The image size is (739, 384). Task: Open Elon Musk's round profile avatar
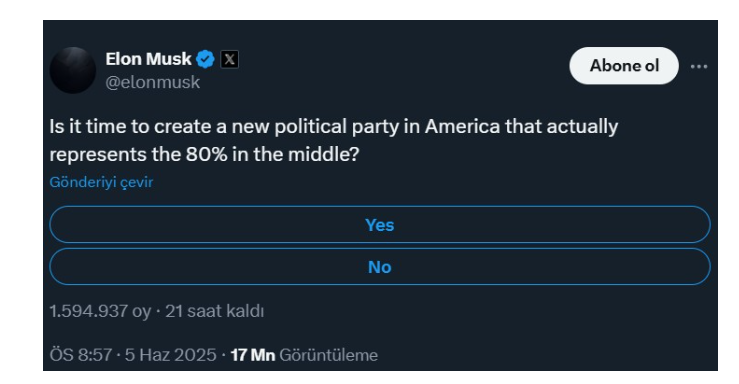point(73,70)
